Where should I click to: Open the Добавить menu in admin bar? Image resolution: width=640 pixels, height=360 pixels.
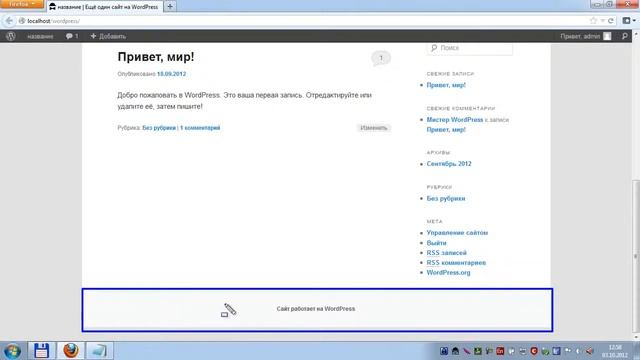108,36
